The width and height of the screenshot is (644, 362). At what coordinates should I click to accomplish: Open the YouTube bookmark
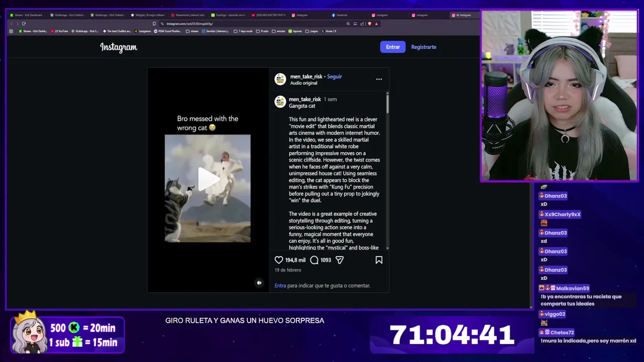pos(59,31)
